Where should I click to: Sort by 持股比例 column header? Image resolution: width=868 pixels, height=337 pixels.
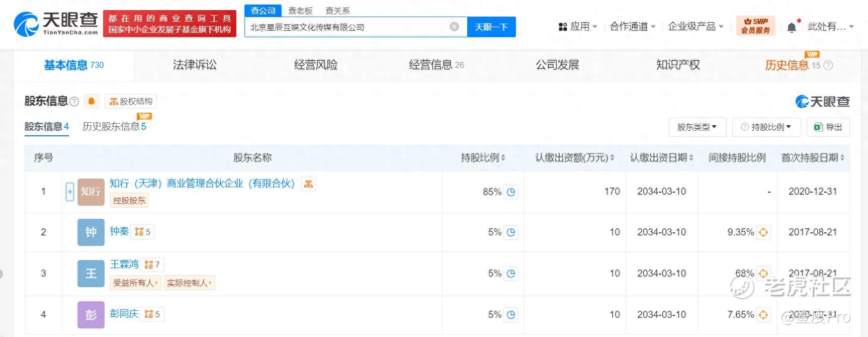(483, 158)
